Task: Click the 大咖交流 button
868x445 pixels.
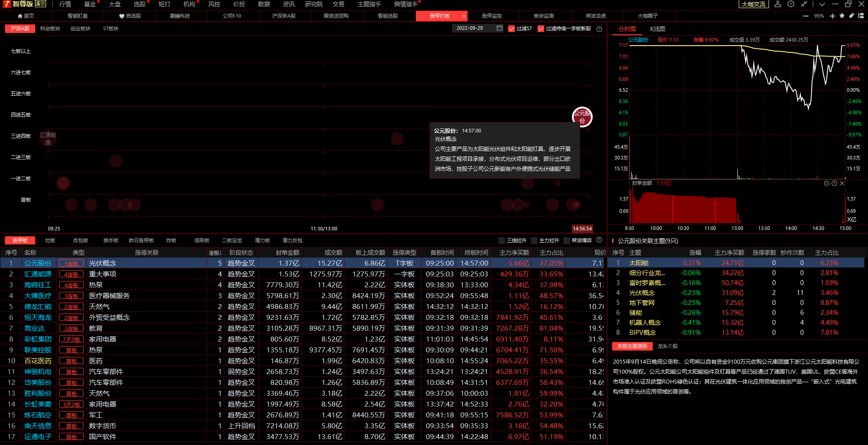Action: (x=754, y=4)
